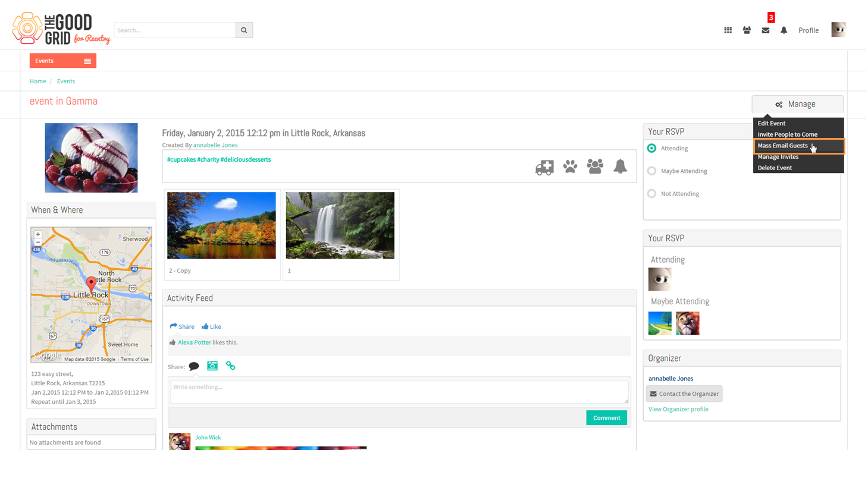This screenshot has height=478, width=868.
Task: Open the friends group icon in header
Action: (x=747, y=30)
